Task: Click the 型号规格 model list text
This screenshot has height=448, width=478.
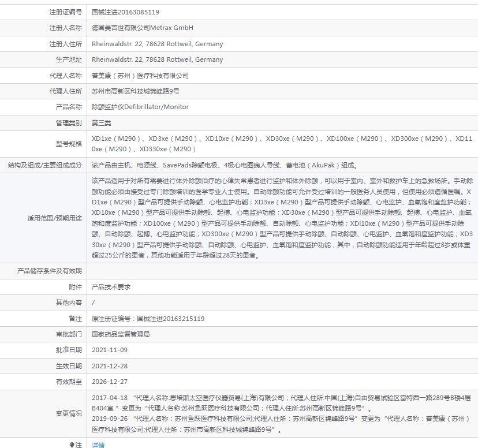Action: pyautogui.click(x=282, y=144)
